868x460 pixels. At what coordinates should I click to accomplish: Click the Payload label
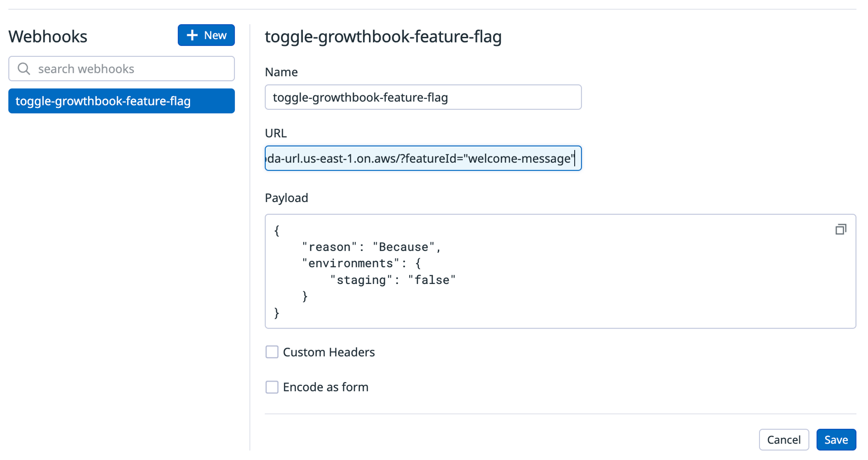tap(286, 198)
